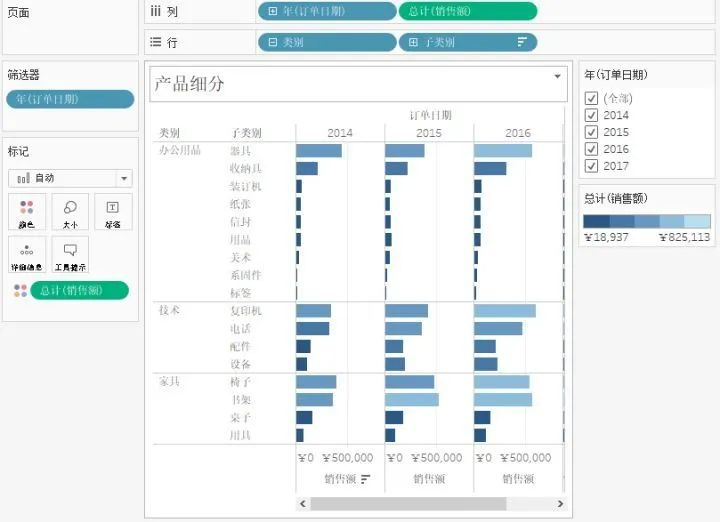
Task: Click the sort icon beside the 销售额 axis label
Action: point(366,479)
